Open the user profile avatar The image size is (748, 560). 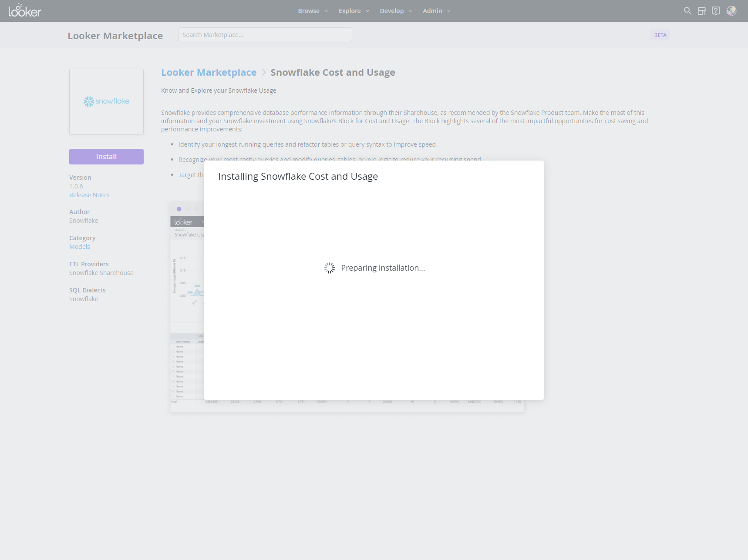(x=731, y=10)
